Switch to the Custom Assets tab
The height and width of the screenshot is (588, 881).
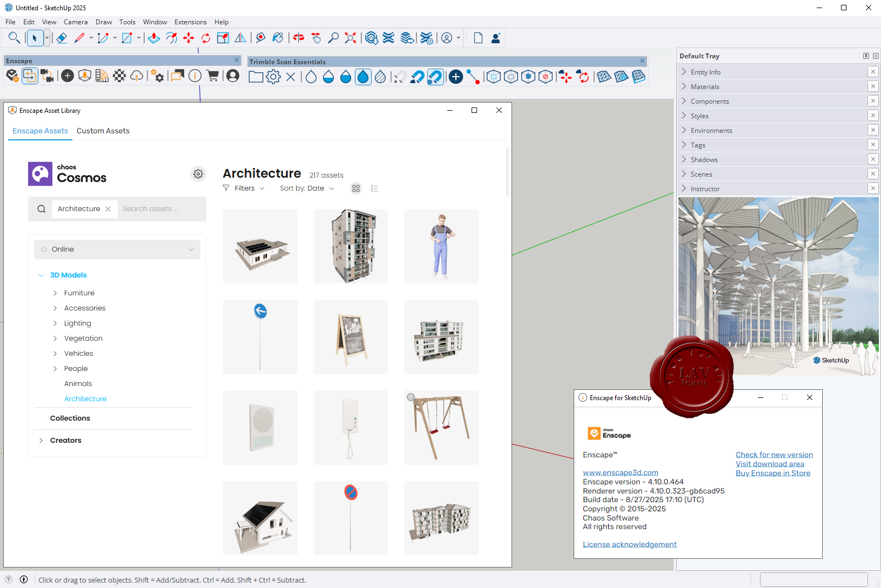pos(103,131)
